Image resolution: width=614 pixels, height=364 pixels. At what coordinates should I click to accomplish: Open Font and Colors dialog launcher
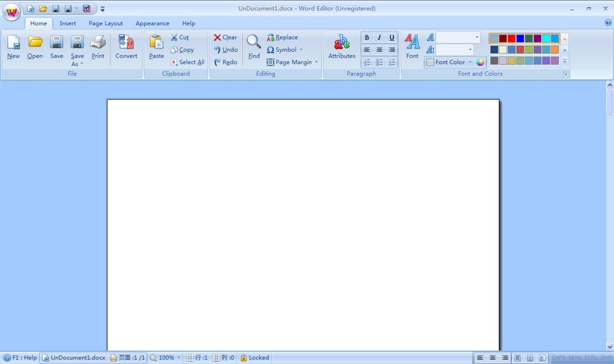pyautogui.click(x=565, y=74)
